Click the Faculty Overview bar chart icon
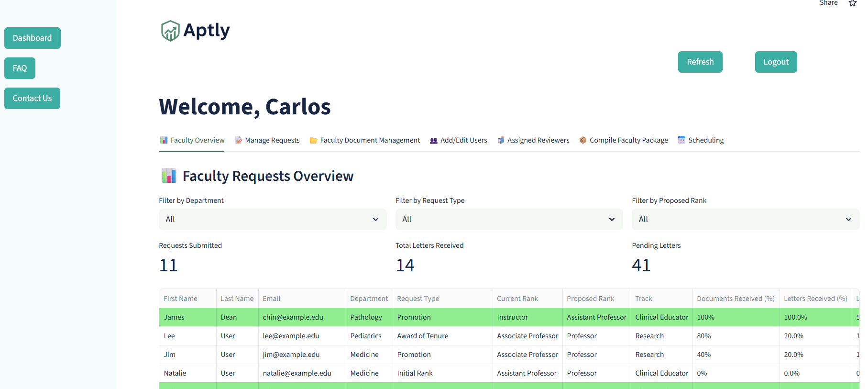The image size is (868, 389). [164, 140]
